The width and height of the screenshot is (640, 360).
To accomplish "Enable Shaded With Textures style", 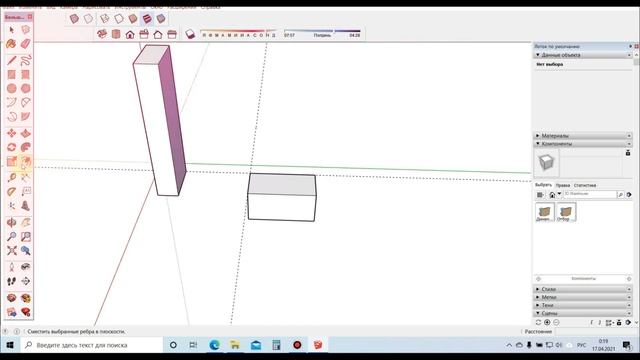I will [x=147, y=19].
